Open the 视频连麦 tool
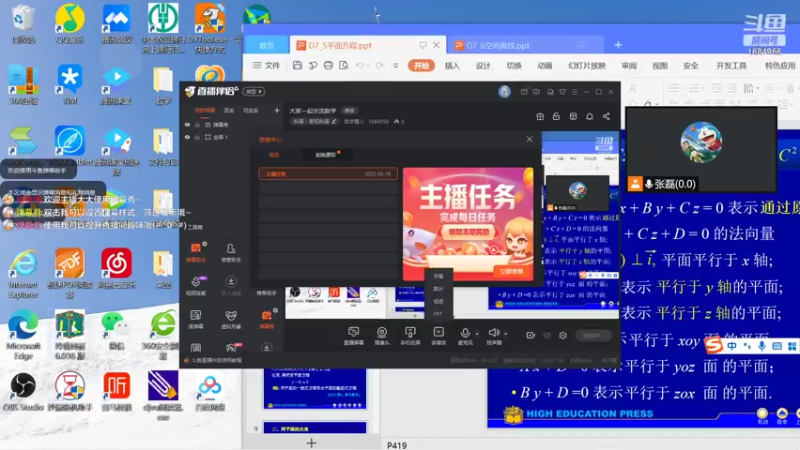The height and width of the screenshot is (450, 800). tap(196, 286)
